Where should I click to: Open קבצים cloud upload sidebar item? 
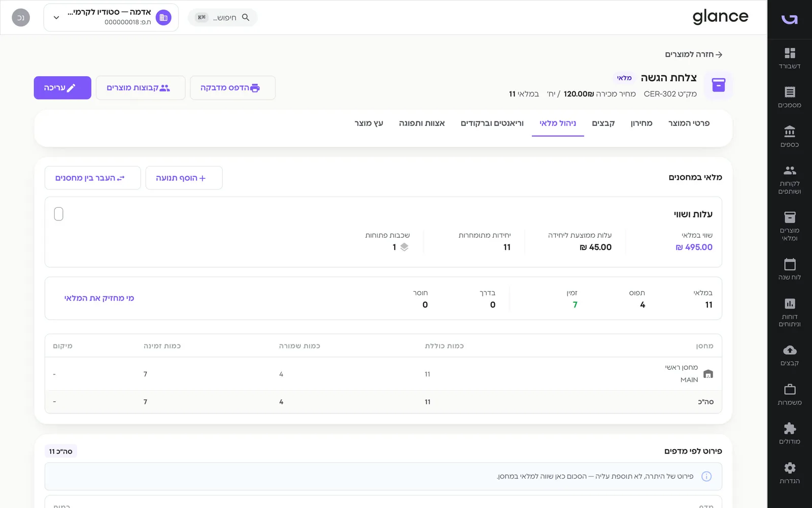790,355
